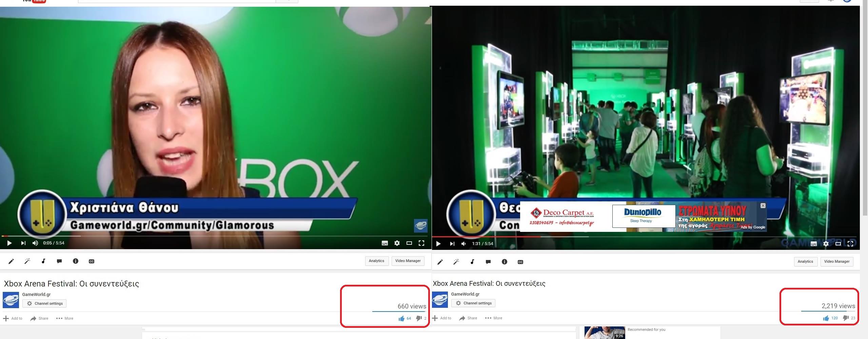Open Audio music note tool under left video
This screenshot has width=868, height=339.
point(43,261)
